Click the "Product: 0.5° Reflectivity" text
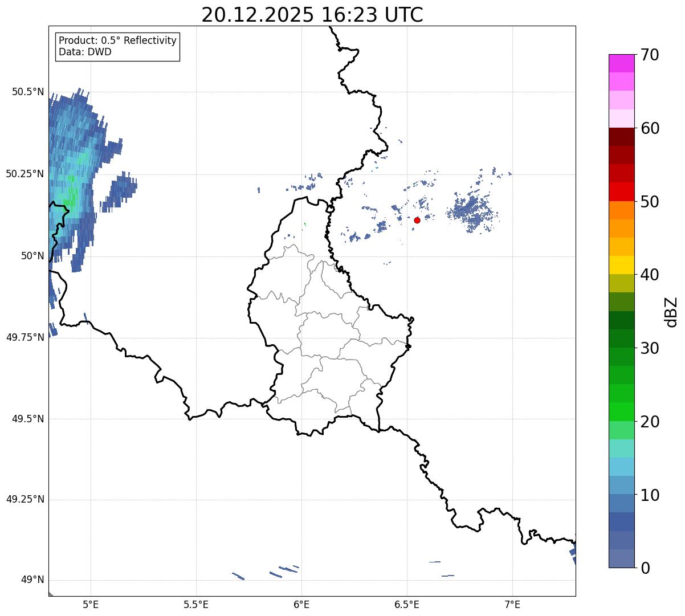The image size is (685, 616). click(x=118, y=41)
